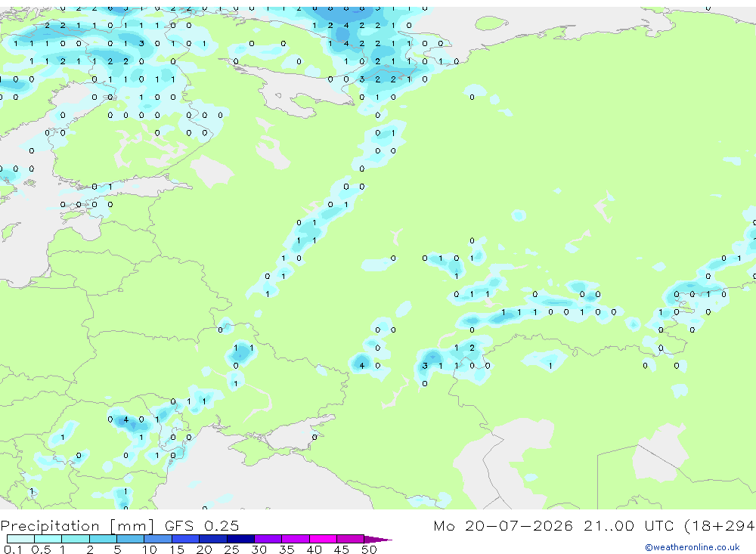756x554 pixels.
Task: Click the '45' legend scale label
Action: click(x=342, y=549)
